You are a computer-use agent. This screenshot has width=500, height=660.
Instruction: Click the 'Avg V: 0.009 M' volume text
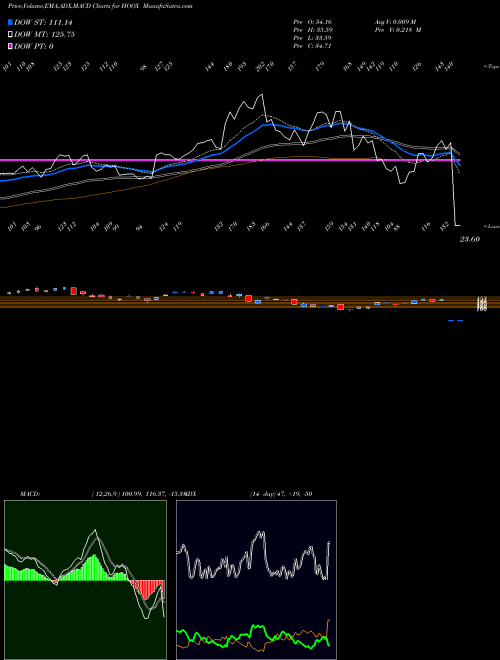[x=395, y=21]
